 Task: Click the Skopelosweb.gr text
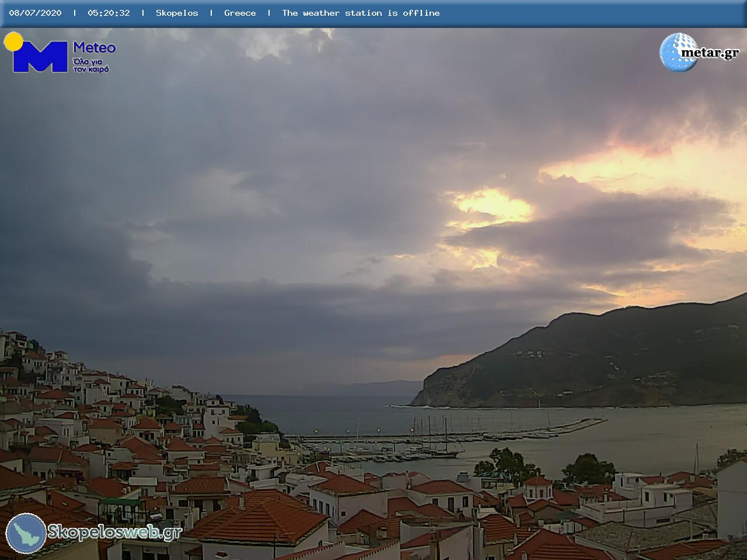point(114,532)
